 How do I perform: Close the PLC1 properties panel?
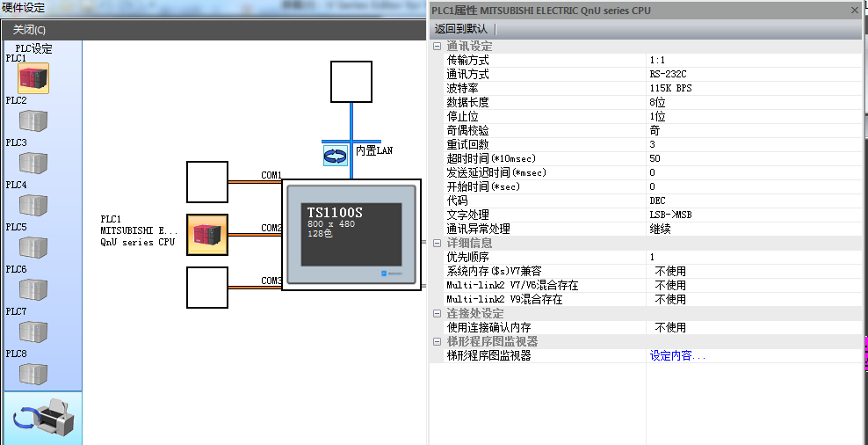pyautogui.click(x=855, y=11)
